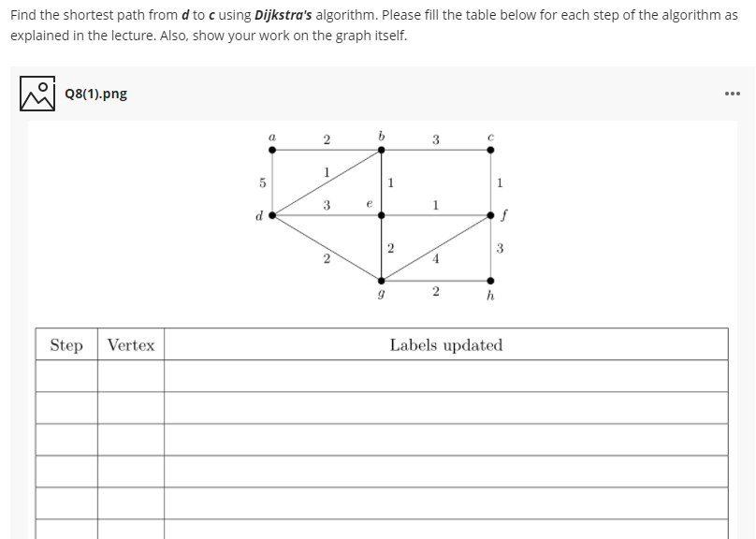Open the attachment options ellipsis menu
The height and width of the screenshot is (539, 756).
click(734, 92)
